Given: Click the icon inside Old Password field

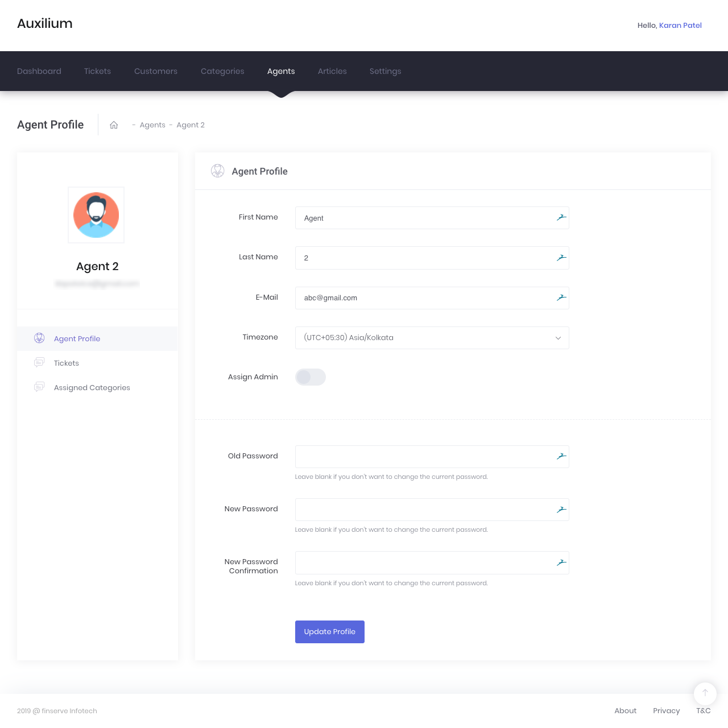Looking at the screenshot, I should [561, 456].
